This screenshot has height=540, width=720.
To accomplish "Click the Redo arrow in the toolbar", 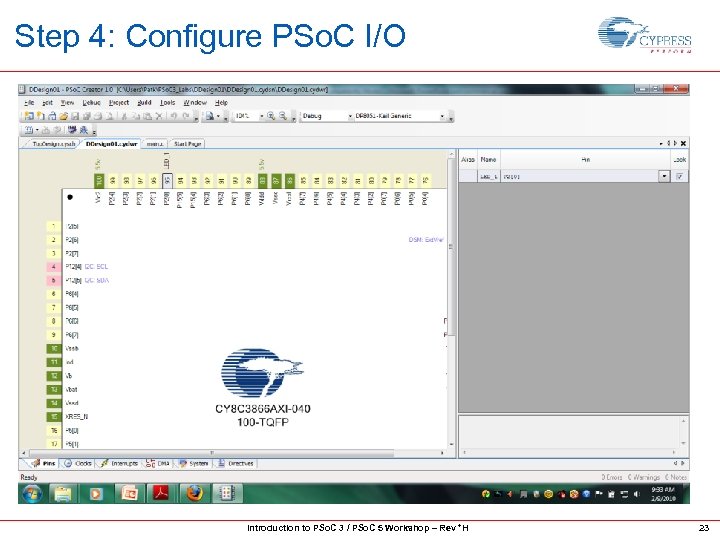I will 186,116.
